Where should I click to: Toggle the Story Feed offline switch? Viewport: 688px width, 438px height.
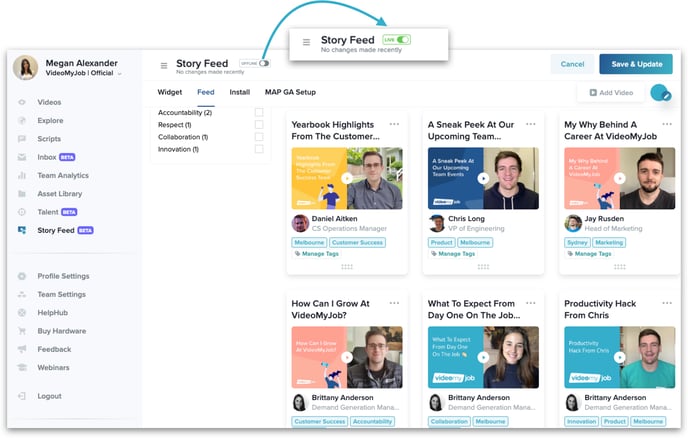click(264, 63)
